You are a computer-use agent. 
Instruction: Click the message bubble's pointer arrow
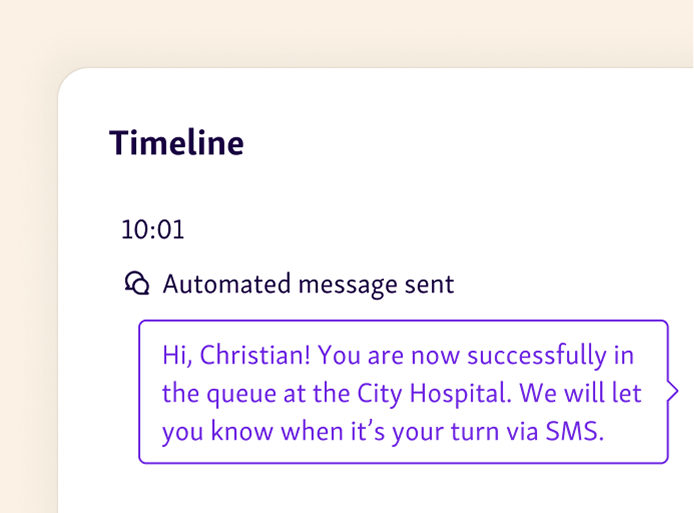673,391
